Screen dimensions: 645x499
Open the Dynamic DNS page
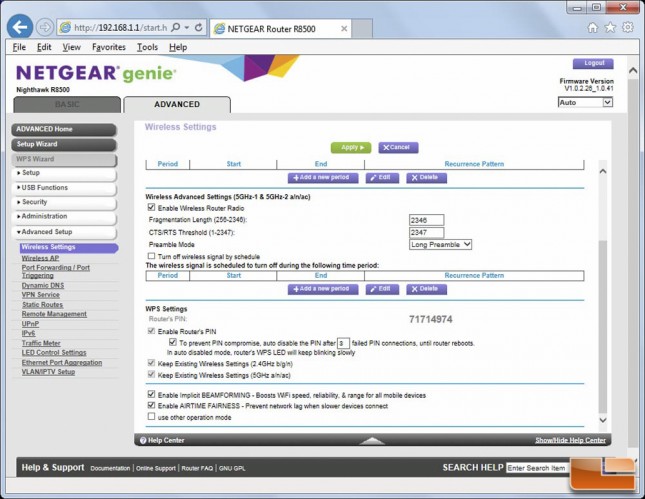pos(43,285)
